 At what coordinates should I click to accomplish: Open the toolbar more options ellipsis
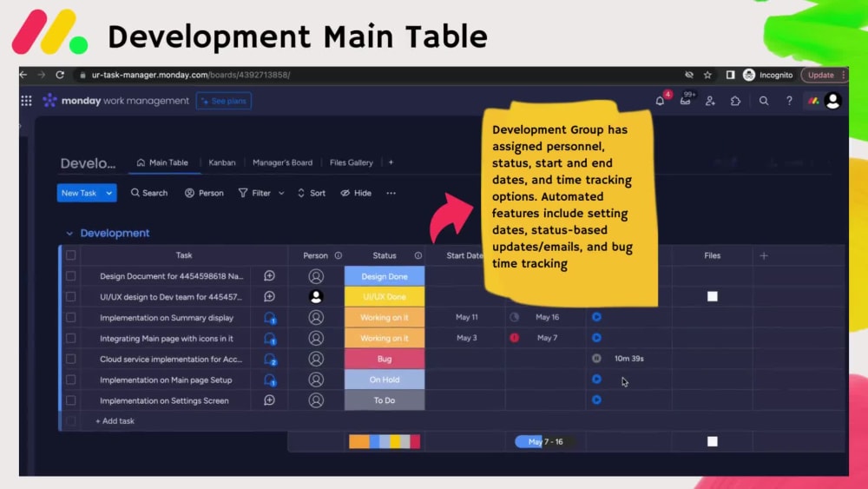click(391, 193)
